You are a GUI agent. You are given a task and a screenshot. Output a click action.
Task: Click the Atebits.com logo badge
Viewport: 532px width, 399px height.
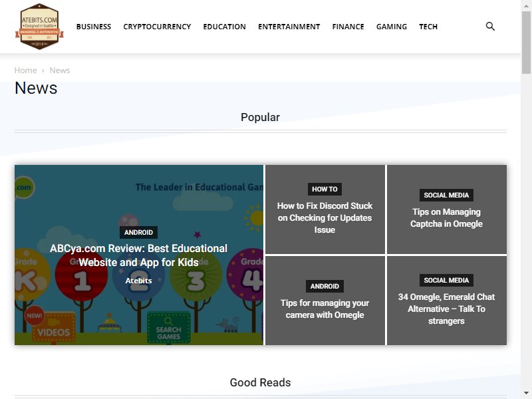coord(39,27)
